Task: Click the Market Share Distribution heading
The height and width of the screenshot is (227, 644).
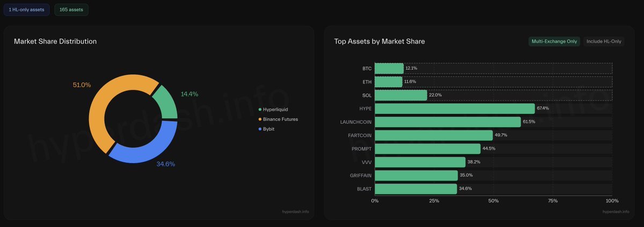Action: pyautogui.click(x=55, y=41)
